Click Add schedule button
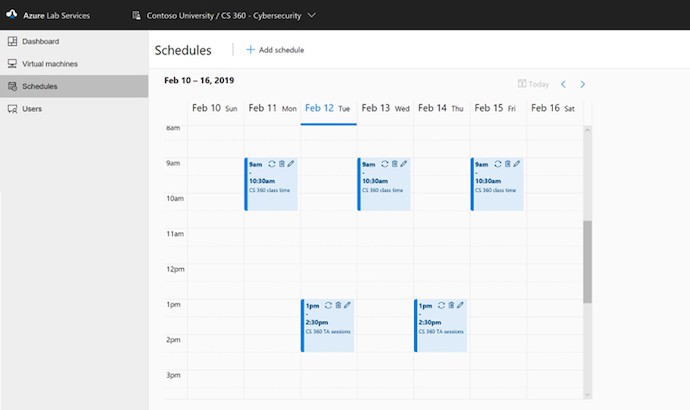 pos(275,49)
